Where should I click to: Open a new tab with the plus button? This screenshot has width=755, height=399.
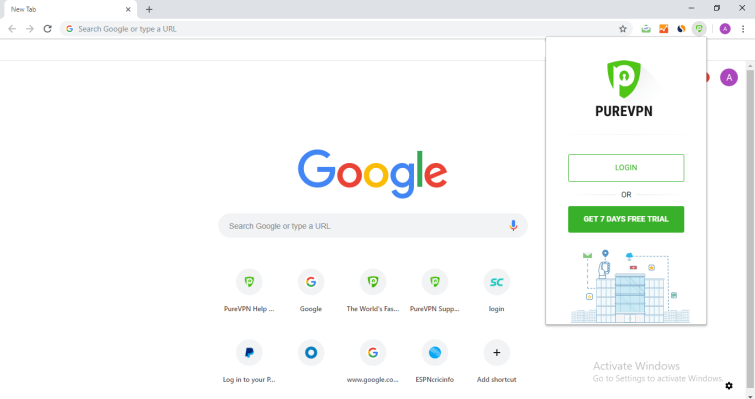149,9
